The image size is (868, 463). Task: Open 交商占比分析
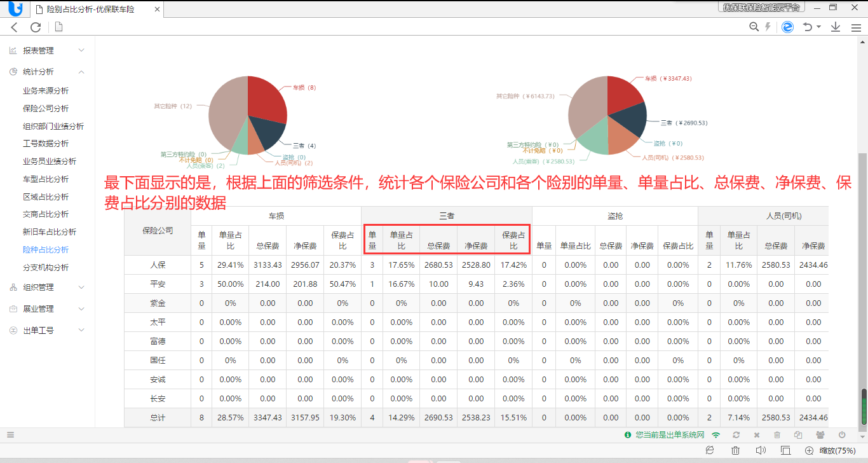[46, 214]
